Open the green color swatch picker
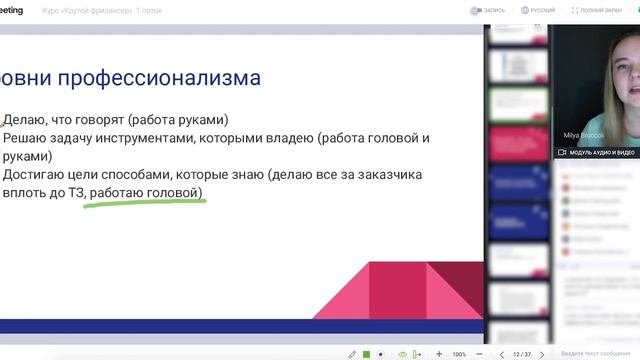The width and height of the screenshot is (640, 360). 366,354
